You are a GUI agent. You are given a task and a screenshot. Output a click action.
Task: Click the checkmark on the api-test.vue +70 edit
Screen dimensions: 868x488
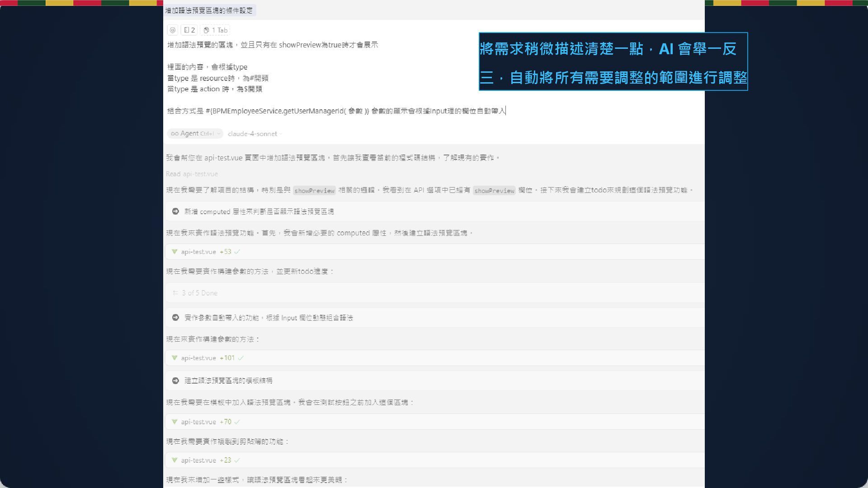(x=237, y=422)
